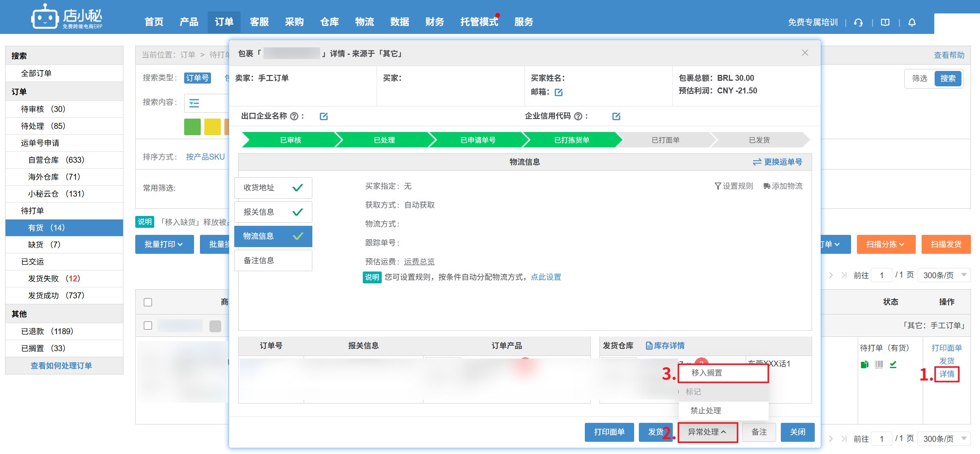The height and width of the screenshot is (454, 980).
Task: Click the search content list icon
Action: coord(194,103)
